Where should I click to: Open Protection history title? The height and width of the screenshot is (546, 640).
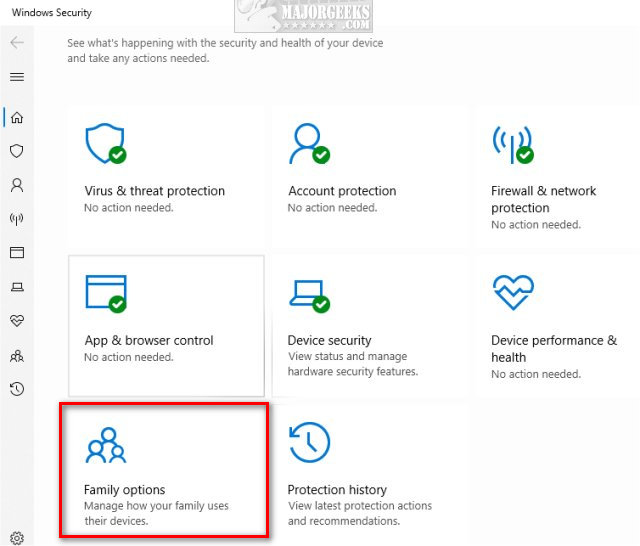(x=337, y=490)
